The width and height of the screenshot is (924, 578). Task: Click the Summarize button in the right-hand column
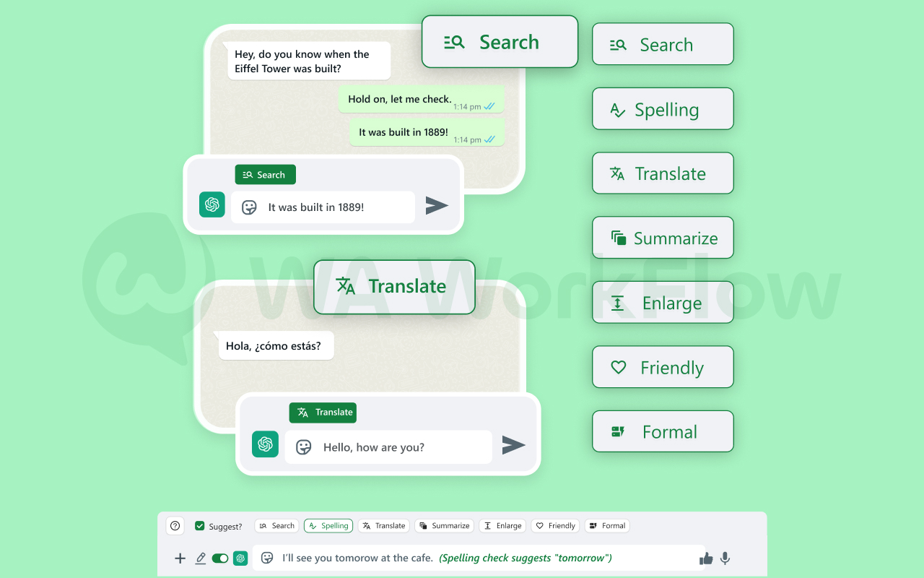[663, 238]
